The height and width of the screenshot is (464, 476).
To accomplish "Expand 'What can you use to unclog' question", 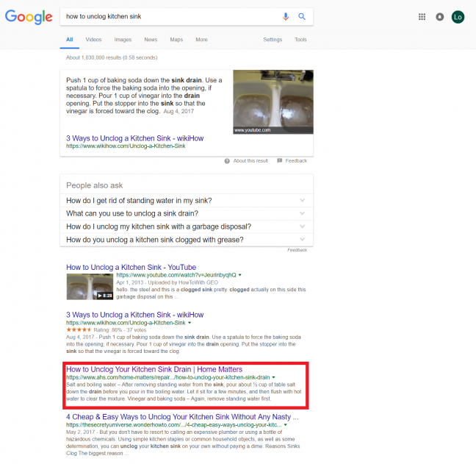I will (x=187, y=213).
